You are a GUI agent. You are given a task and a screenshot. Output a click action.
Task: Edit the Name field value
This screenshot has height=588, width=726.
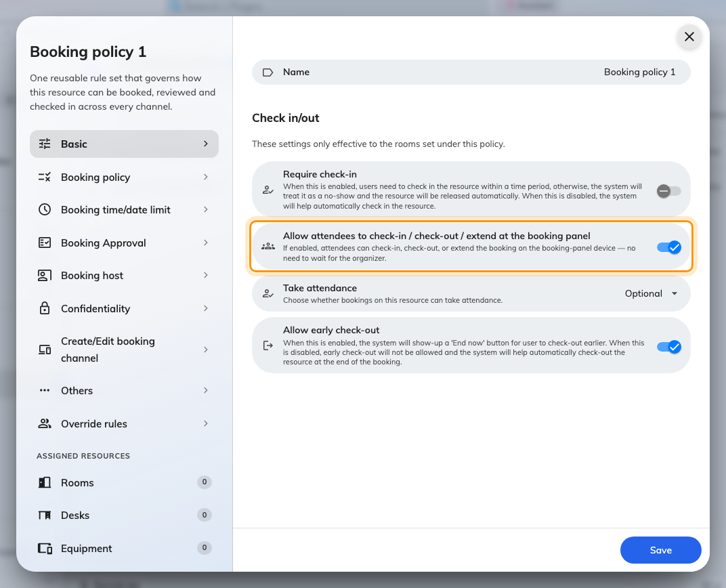[x=639, y=72]
